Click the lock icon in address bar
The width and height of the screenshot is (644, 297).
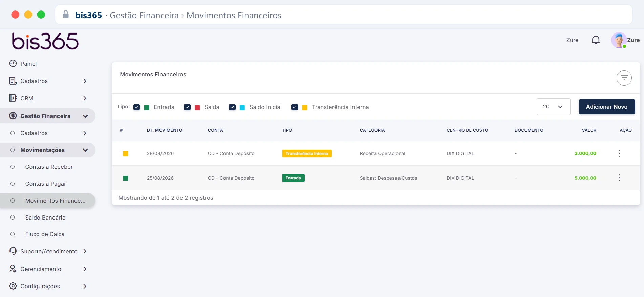point(66,14)
